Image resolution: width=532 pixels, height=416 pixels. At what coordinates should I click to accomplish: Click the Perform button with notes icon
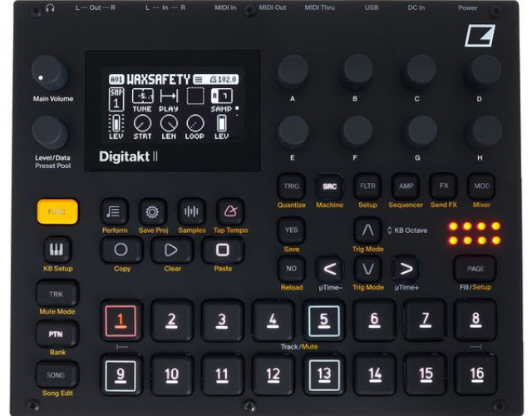tap(115, 211)
